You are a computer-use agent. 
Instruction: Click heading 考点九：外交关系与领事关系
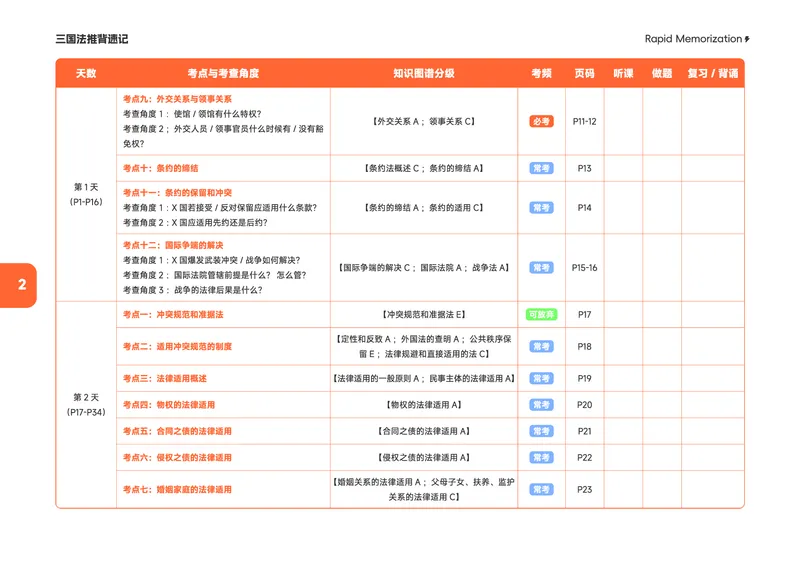[177, 99]
